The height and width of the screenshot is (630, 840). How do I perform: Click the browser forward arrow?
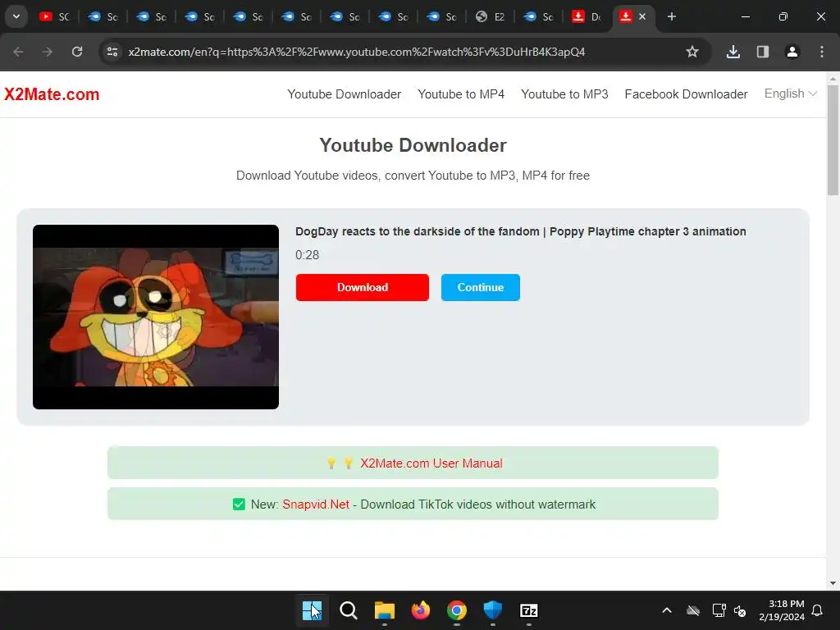[x=48, y=52]
